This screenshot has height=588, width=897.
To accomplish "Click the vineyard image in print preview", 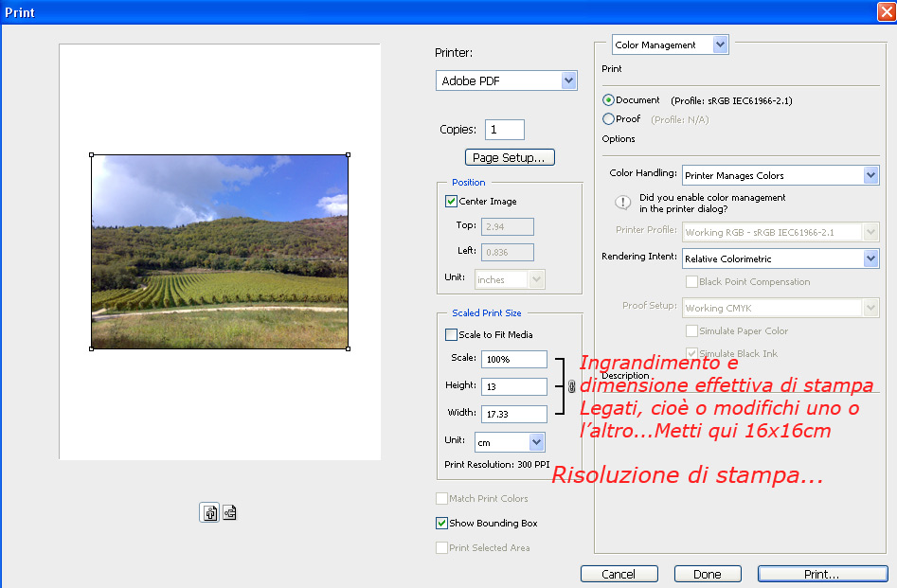I will click(220, 252).
